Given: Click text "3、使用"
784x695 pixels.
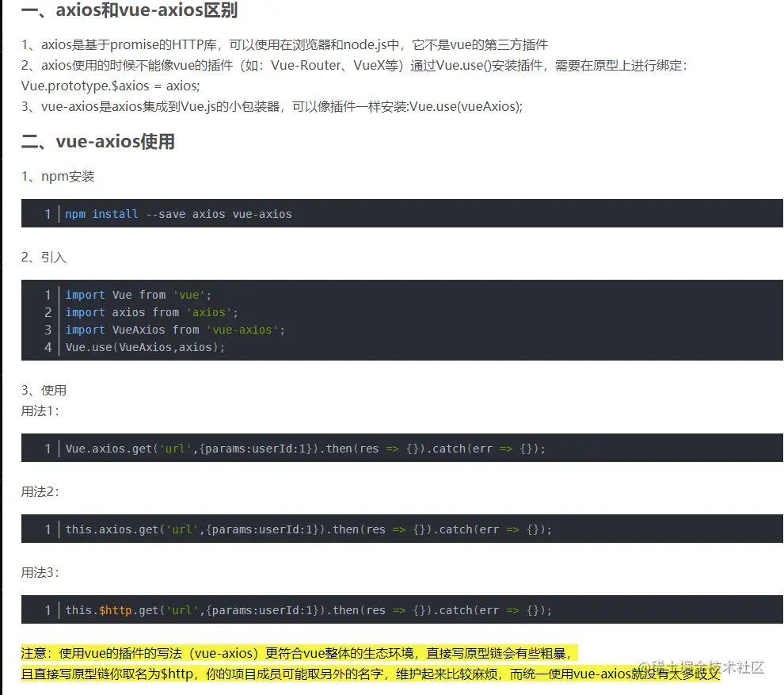Looking at the screenshot, I should point(44,390).
